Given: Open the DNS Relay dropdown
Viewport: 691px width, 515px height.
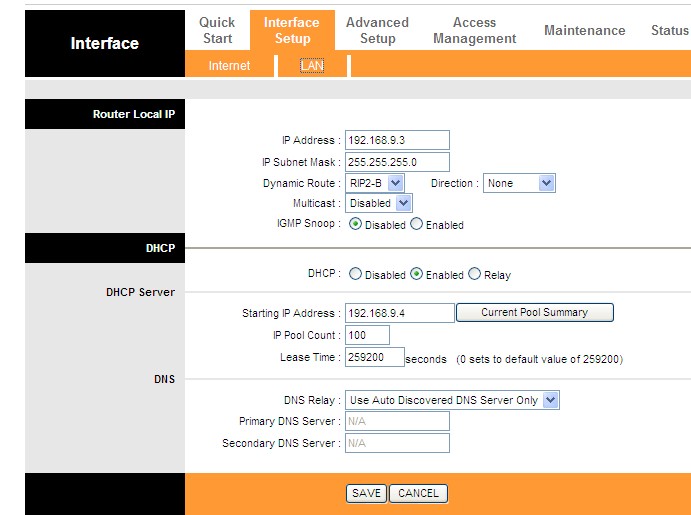Looking at the screenshot, I should pyautogui.click(x=452, y=400).
